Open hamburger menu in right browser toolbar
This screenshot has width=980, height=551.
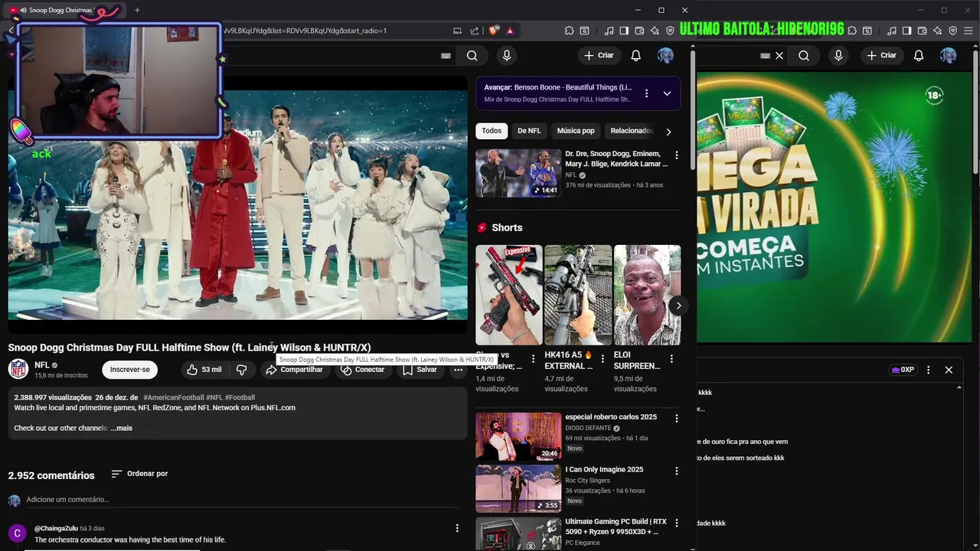tap(969, 31)
